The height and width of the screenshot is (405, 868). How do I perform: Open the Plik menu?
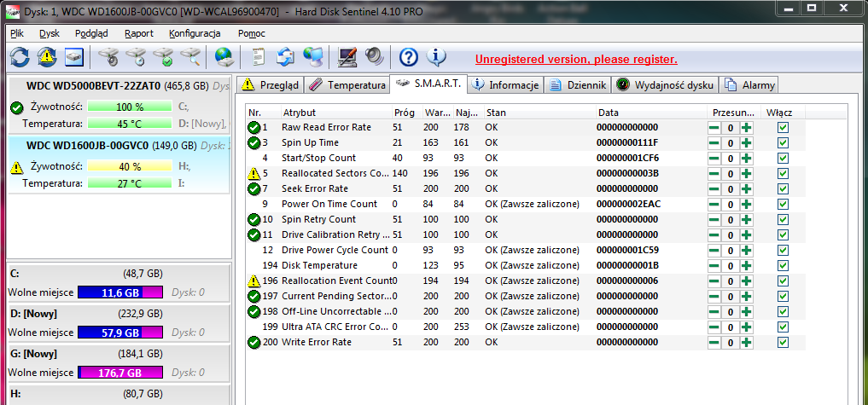[16, 33]
